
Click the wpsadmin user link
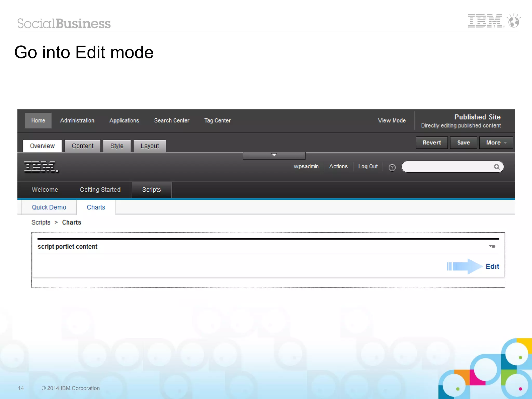click(x=306, y=166)
